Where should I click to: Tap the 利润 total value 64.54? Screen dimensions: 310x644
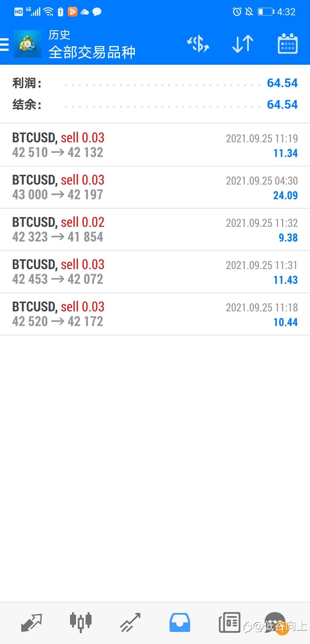282,83
